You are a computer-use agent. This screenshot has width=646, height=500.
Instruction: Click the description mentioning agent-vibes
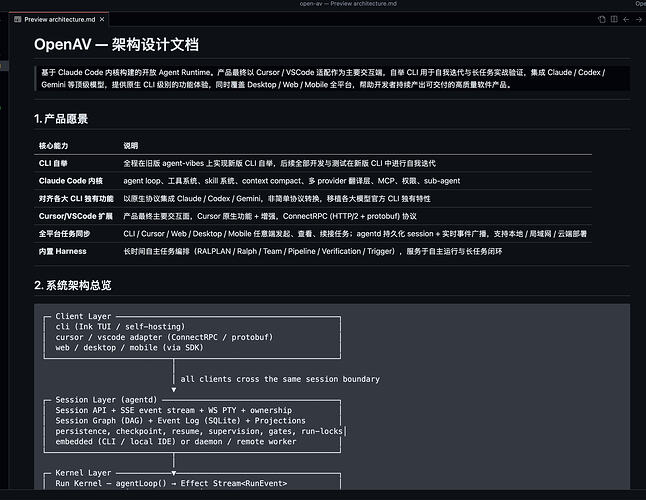[x=279, y=164]
